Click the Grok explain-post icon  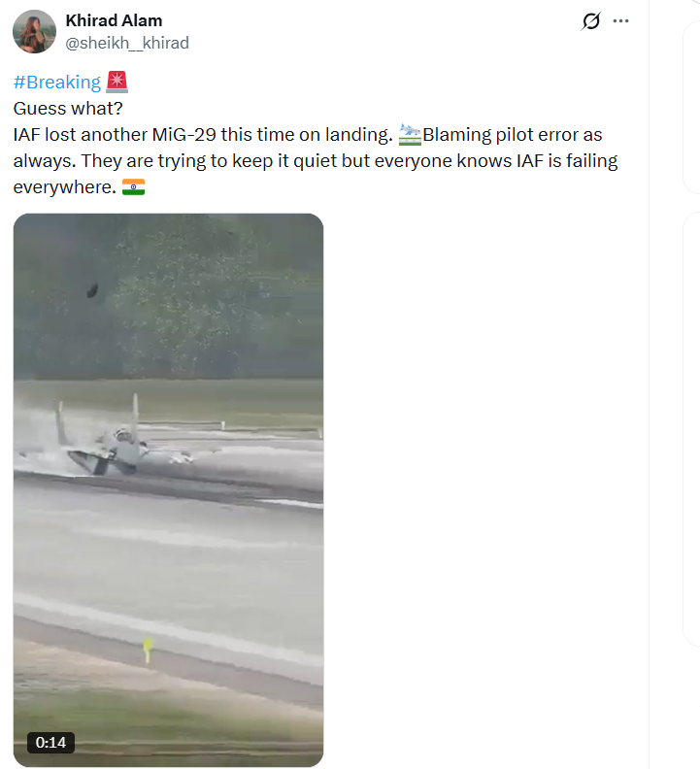click(x=590, y=21)
